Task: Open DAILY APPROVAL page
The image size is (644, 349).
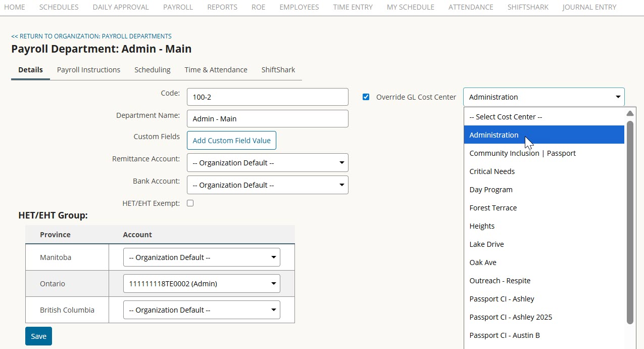Action: coord(121,7)
